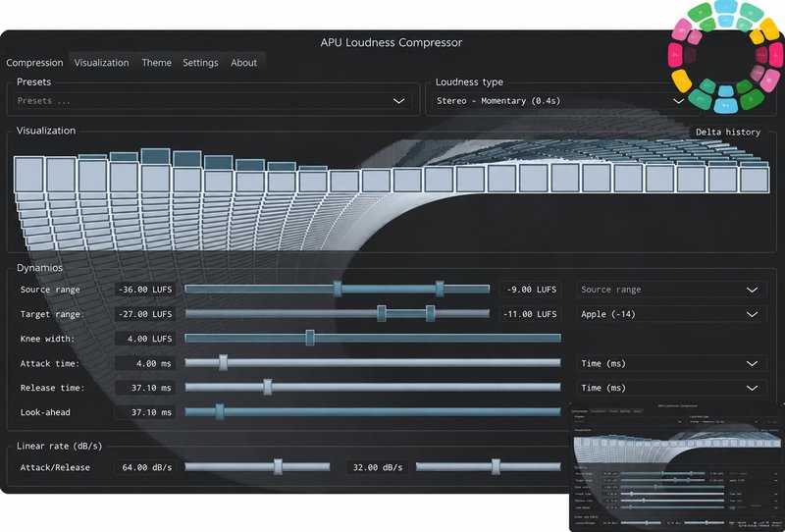This screenshot has height=532, width=785.
Task: Click the 32.00 dB/s release rate slider handle
Action: click(496, 467)
